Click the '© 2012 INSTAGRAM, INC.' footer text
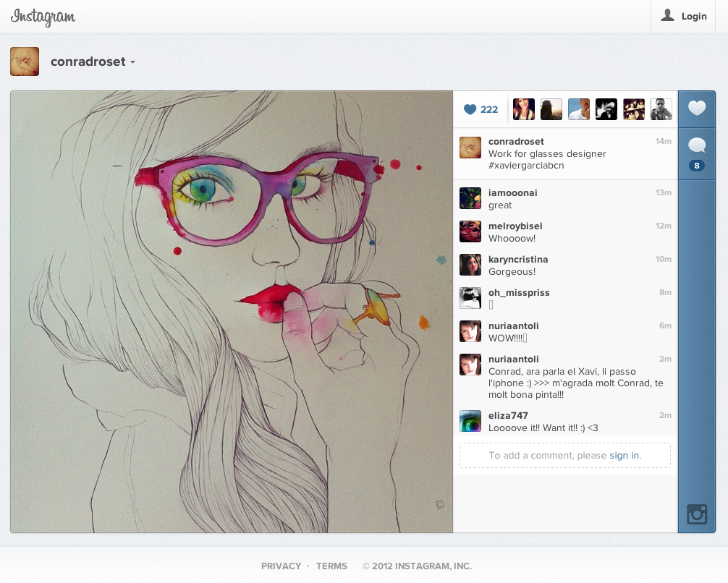 (417, 566)
